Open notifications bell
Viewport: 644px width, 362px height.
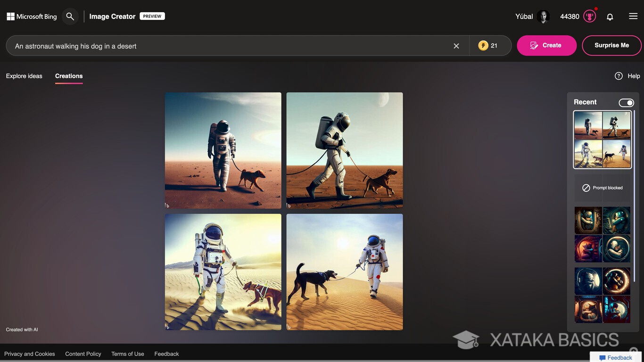610,16
